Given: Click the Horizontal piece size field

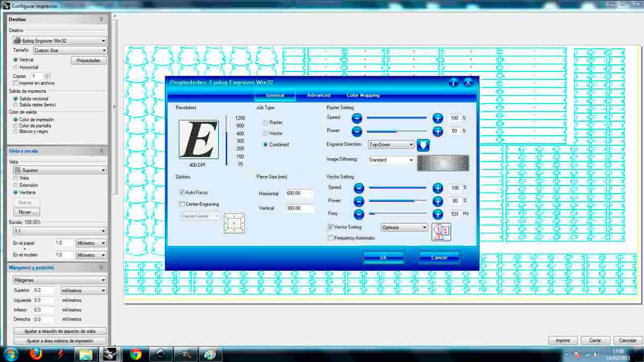Looking at the screenshot, I should pyautogui.click(x=299, y=194).
